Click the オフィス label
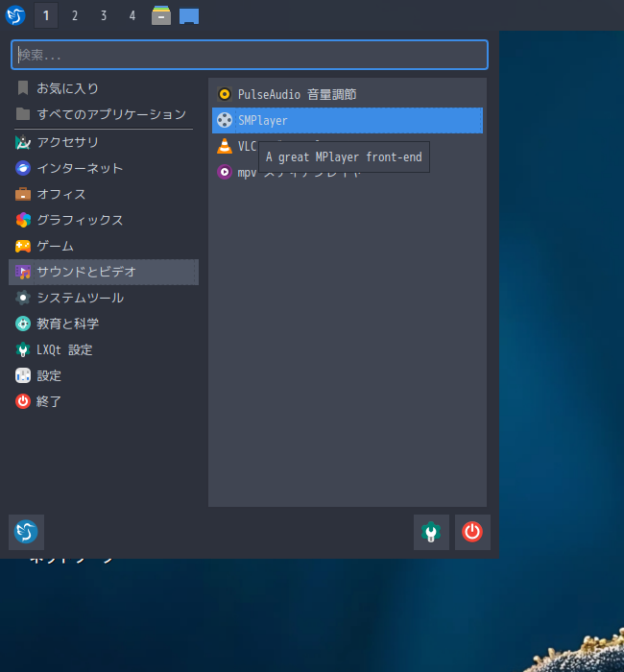Screen dimensions: 624x672 tap(61, 194)
